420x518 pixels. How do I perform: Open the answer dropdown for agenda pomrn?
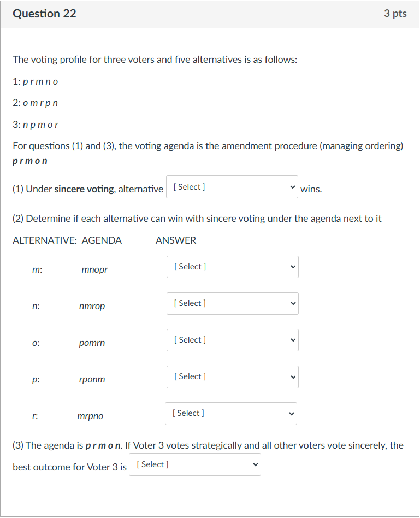(x=232, y=340)
